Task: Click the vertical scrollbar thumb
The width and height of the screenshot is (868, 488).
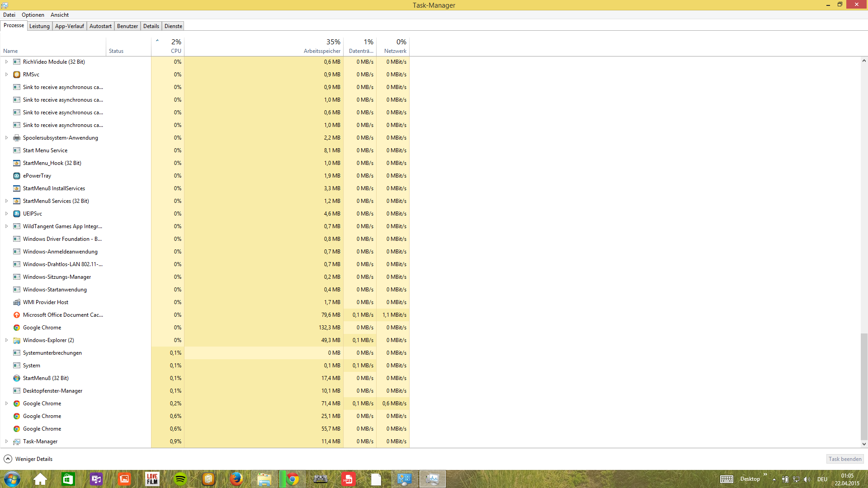Action: [x=864, y=386]
